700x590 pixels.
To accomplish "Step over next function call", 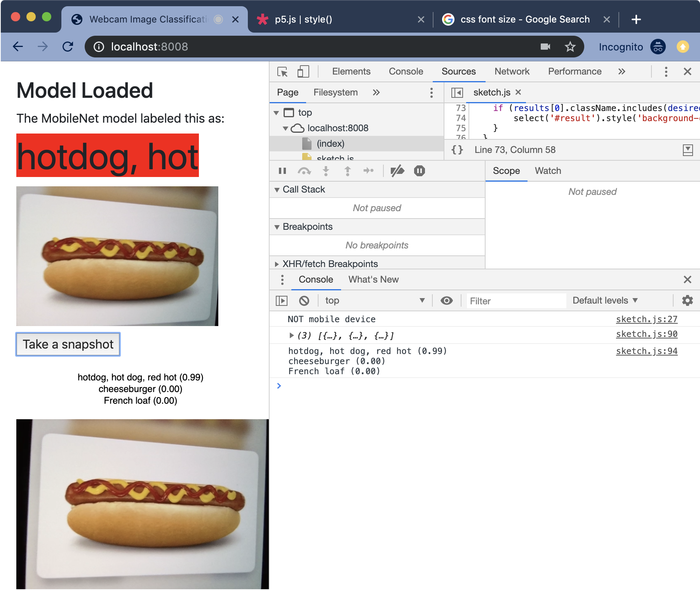I will click(304, 171).
